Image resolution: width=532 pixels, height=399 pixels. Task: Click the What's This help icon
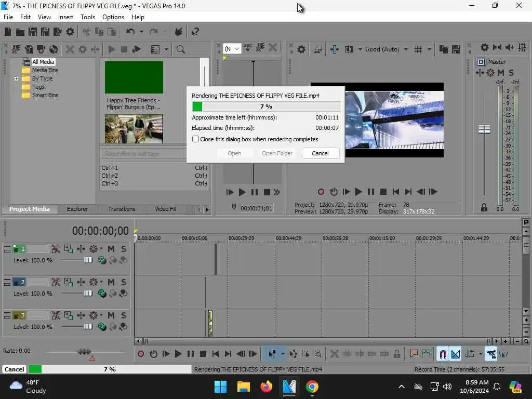[x=195, y=32]
